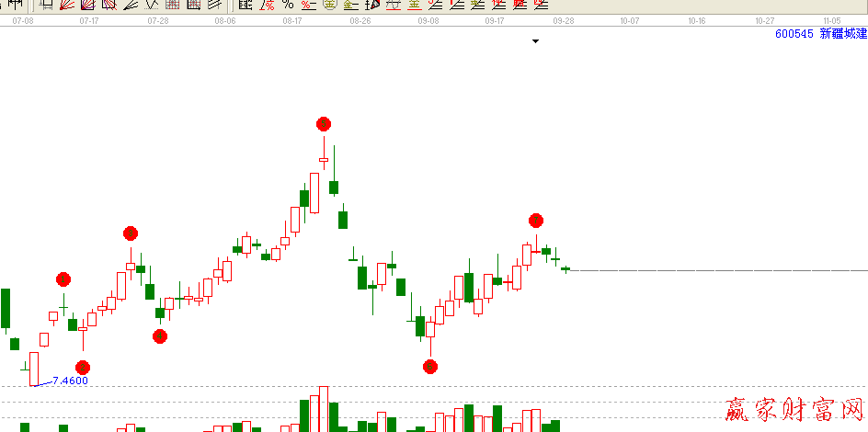868x432 pixels.
Task: Click the red percent-with-dash toolbar icon
Action: [x=308, y=5]
